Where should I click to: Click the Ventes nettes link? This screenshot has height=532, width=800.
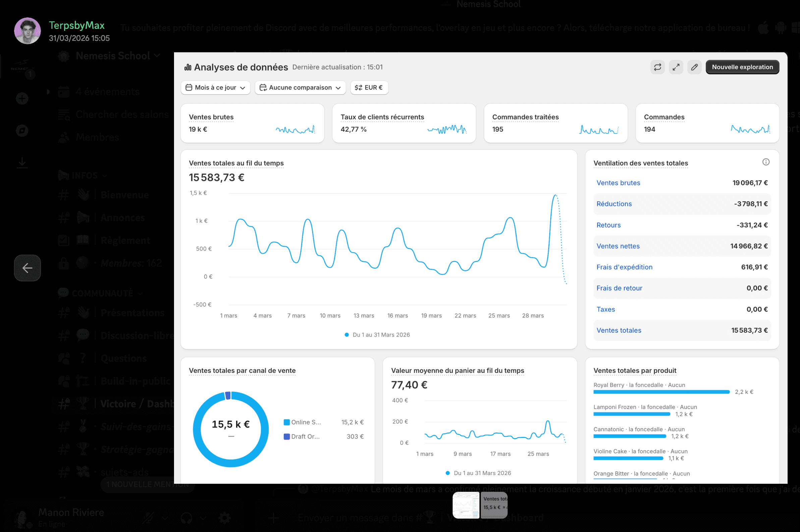[x=618, y=246]
